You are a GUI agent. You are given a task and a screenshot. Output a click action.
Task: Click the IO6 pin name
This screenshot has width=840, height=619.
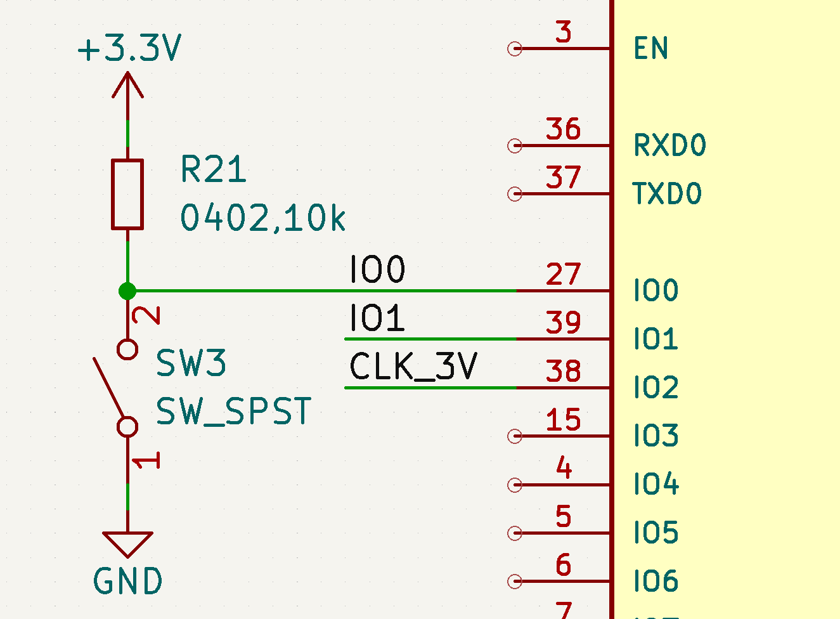[x=656, y=582]
